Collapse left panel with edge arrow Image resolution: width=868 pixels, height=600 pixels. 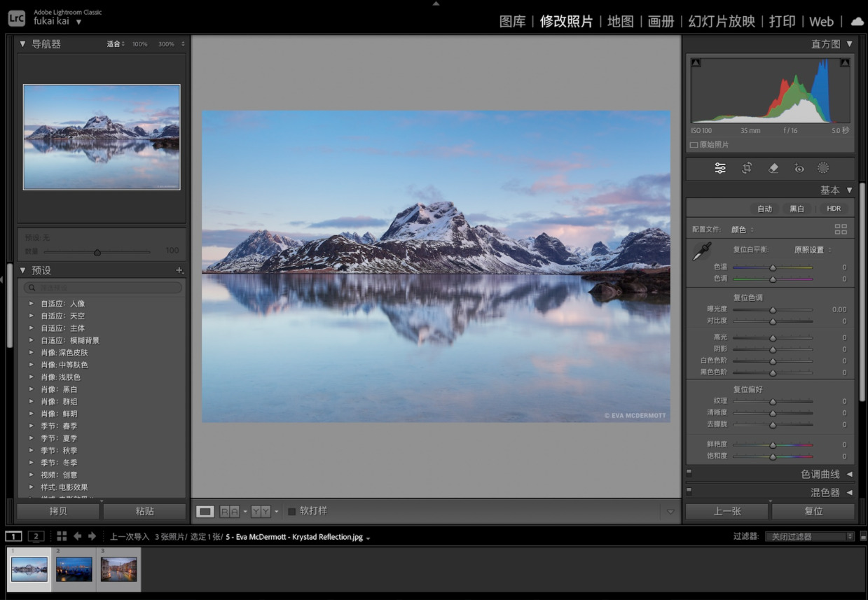point(2,280)
